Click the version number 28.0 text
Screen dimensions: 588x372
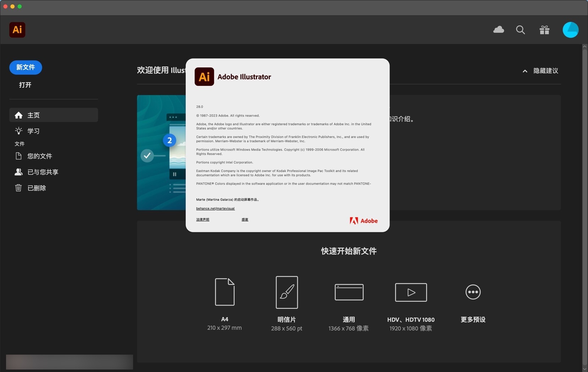coord(199,107)
